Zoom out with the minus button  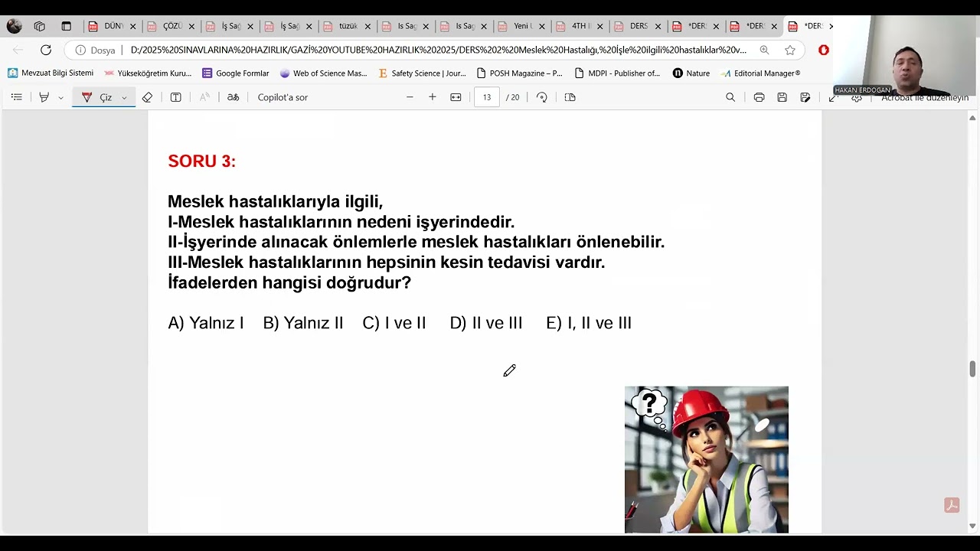410,97
